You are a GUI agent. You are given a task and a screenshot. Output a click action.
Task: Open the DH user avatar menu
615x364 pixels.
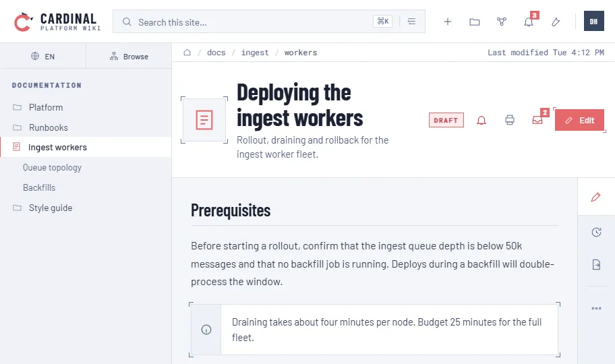click(594, 21)
